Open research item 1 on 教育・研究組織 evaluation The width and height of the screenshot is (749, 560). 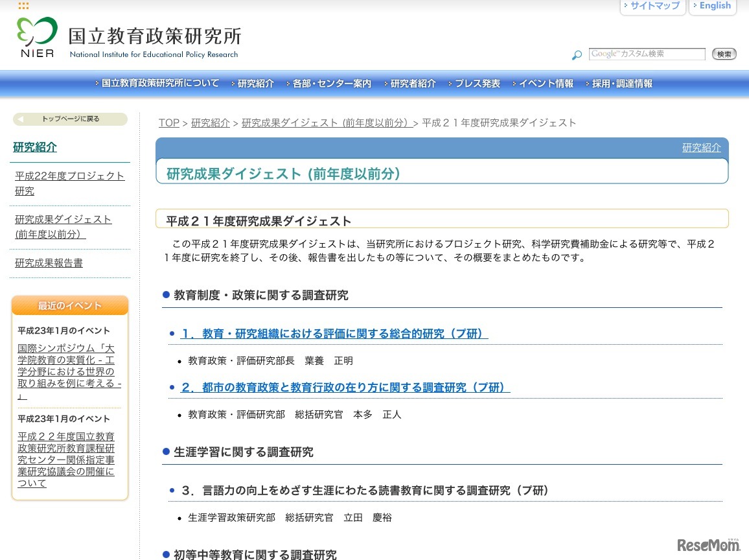334,334
